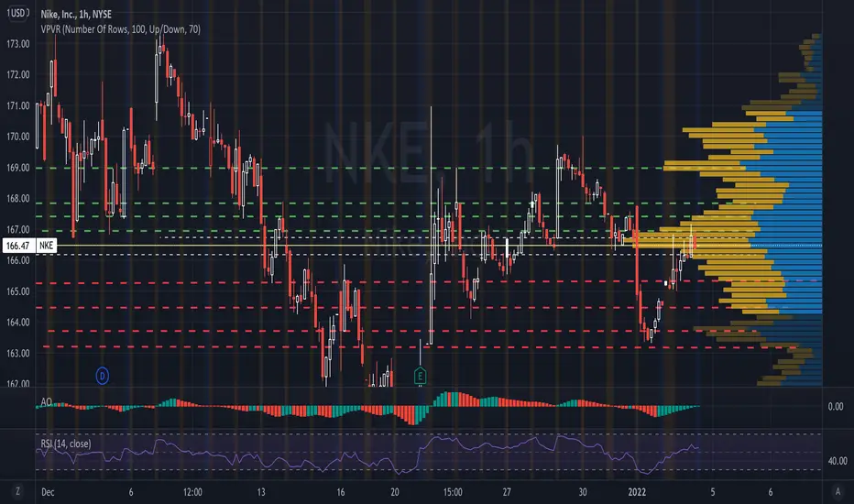This screenshot has width=854, height=504.
Task: Click the 163.00 price axis label
Action: (18, 353)
